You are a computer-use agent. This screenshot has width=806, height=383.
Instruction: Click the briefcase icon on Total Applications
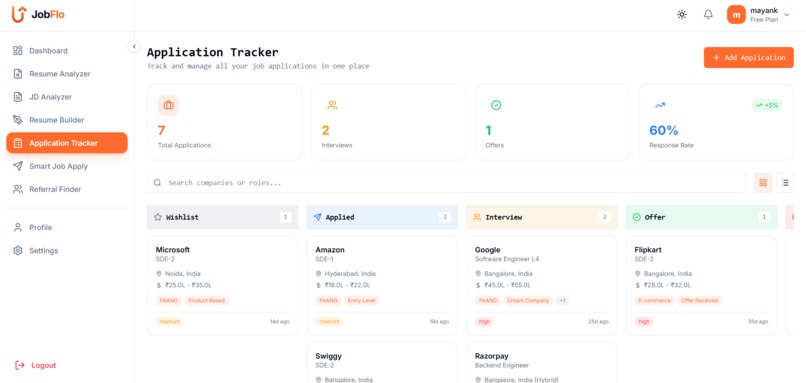click(168, 105)
